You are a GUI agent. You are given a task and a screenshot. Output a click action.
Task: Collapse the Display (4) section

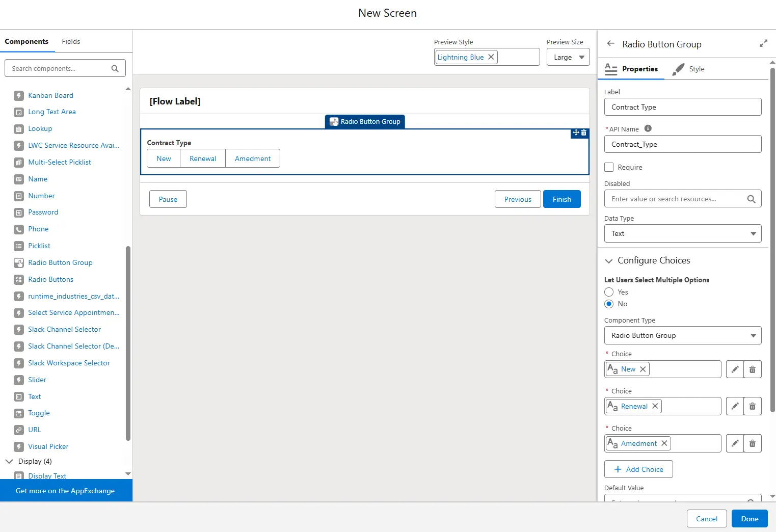(x=9, y=461)
